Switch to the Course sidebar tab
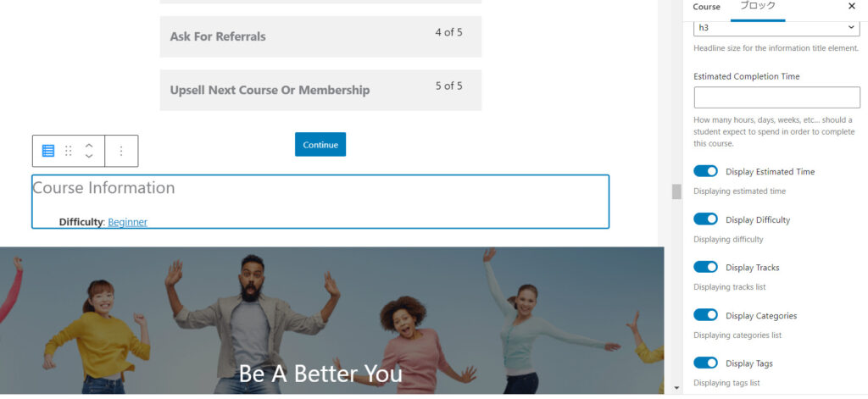 click(x=706, y=7)
